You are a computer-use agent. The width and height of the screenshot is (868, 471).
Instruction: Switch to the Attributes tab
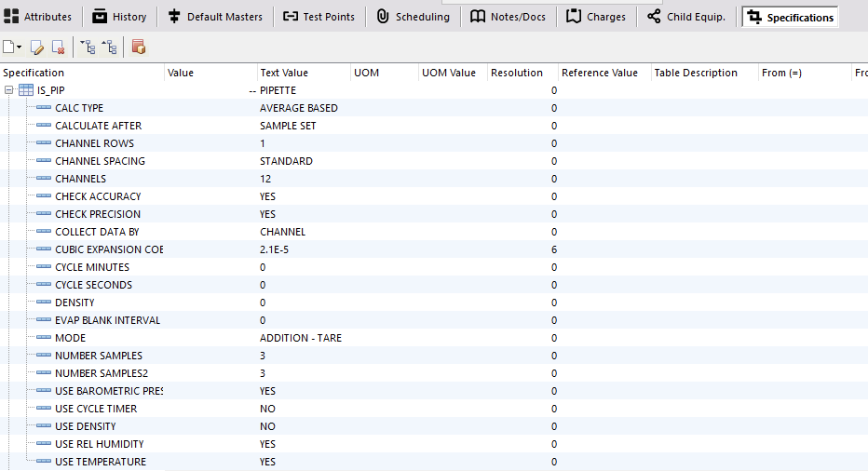click(x=38, y=17)
